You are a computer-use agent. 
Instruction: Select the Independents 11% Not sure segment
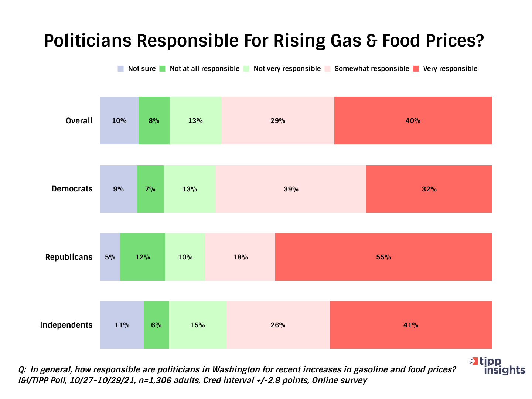coord(122,325)
